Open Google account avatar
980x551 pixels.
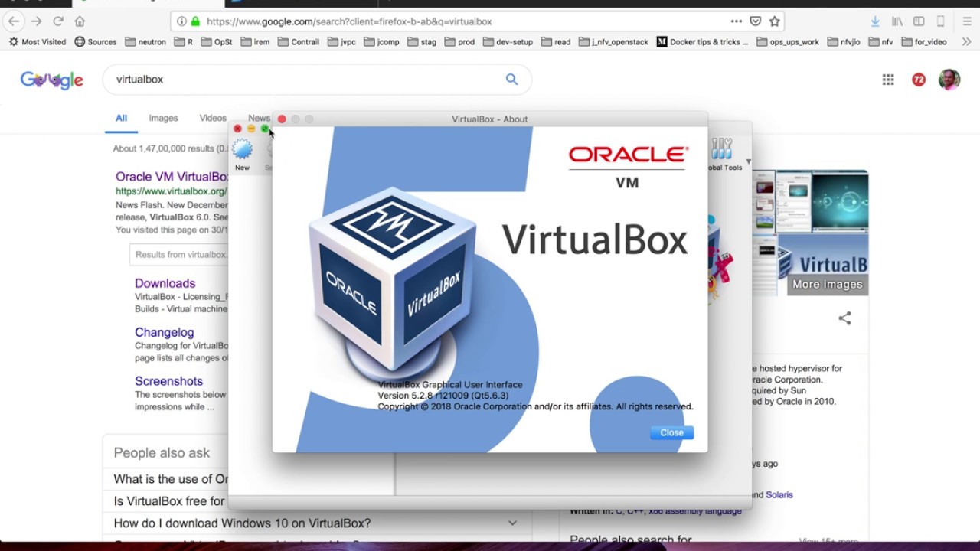949,80
